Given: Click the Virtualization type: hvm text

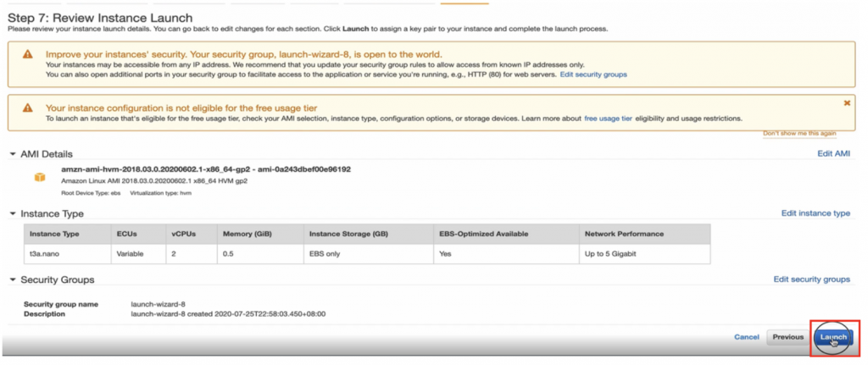Looking at the screenshot, I should coord(160,193).
